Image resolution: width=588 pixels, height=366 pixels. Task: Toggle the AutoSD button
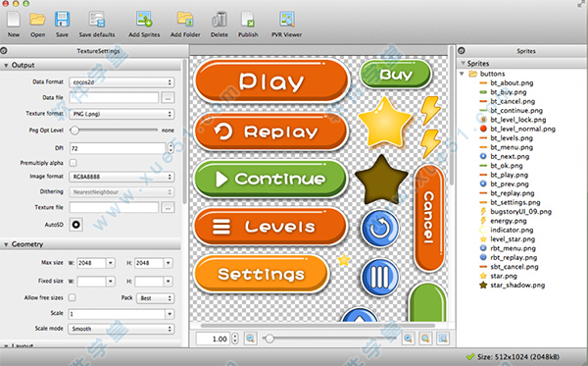76,225
